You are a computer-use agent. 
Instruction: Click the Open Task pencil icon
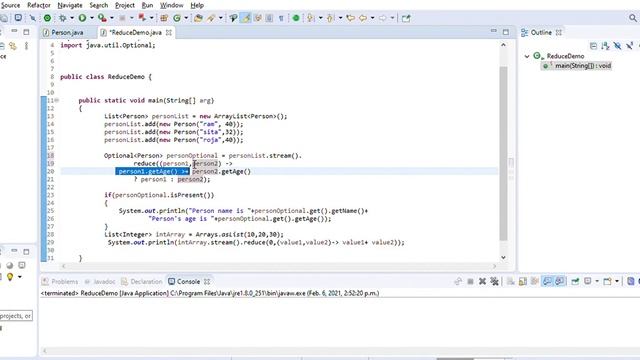click(211, 18)
